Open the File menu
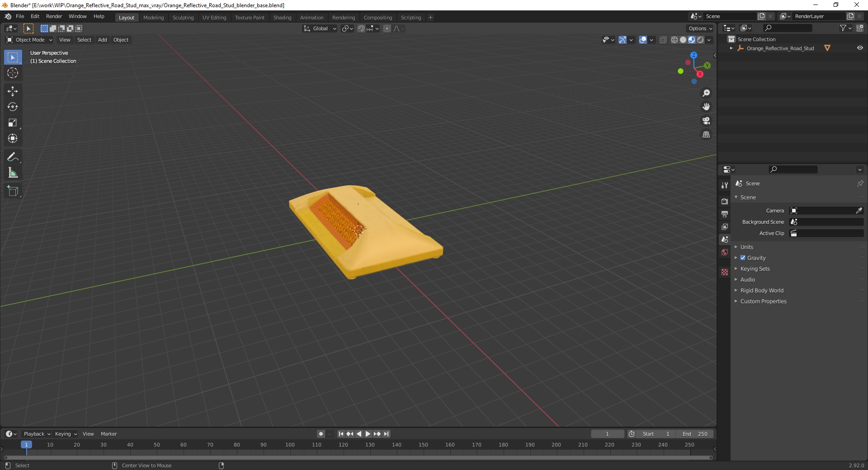This screenshot has width=868, height=470. pos(20,16)
